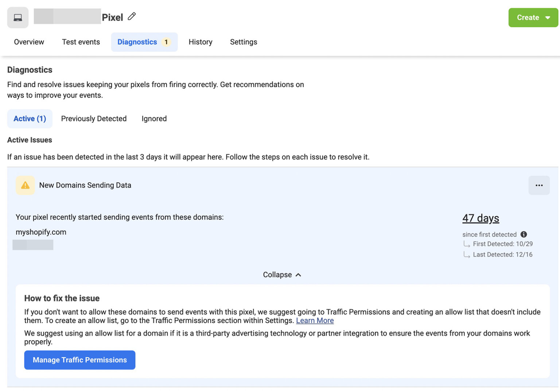
Task: Click the '1' badge on Diagnostics tab
Action: (167, 42)
